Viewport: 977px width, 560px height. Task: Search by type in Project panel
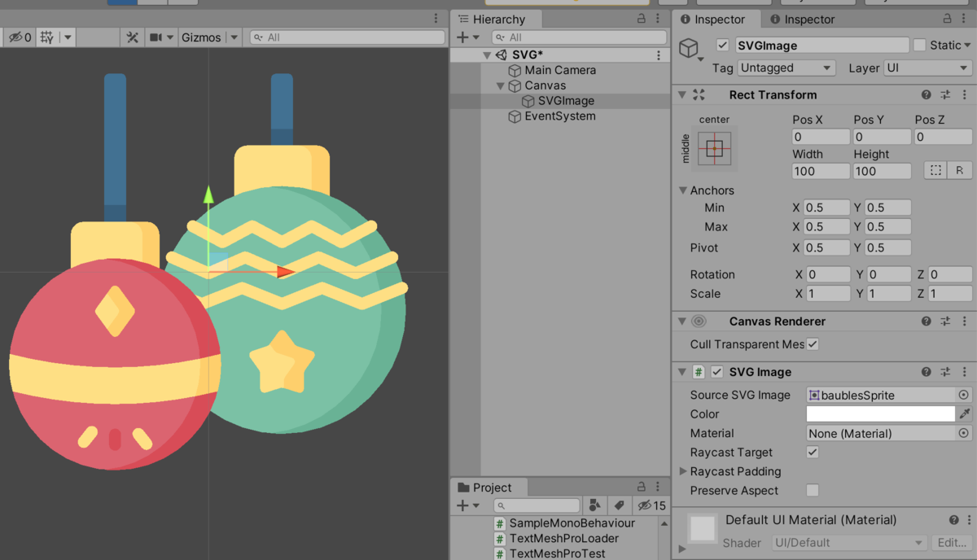pos(595,505)
